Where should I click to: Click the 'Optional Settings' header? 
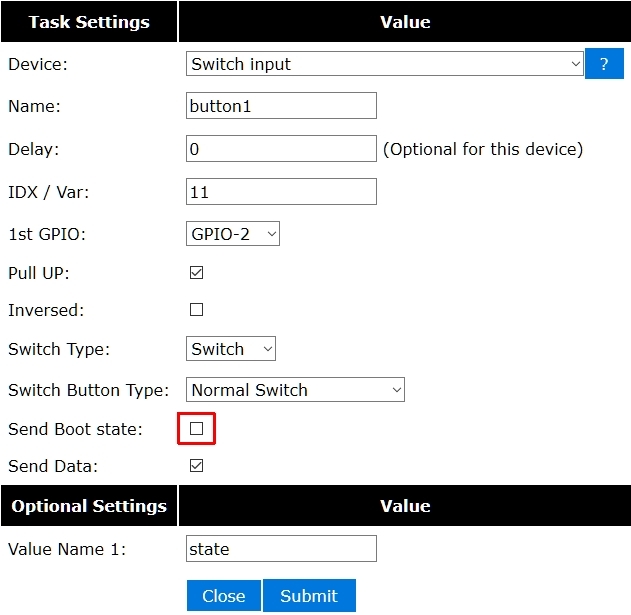tap(89, 506)
